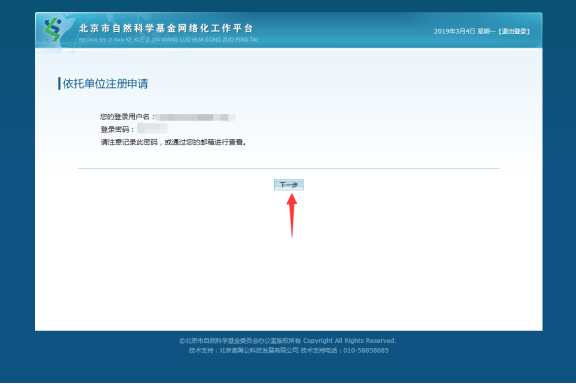
Task: Click the 技术支持 company name in footer
Action: click(259, 351)
